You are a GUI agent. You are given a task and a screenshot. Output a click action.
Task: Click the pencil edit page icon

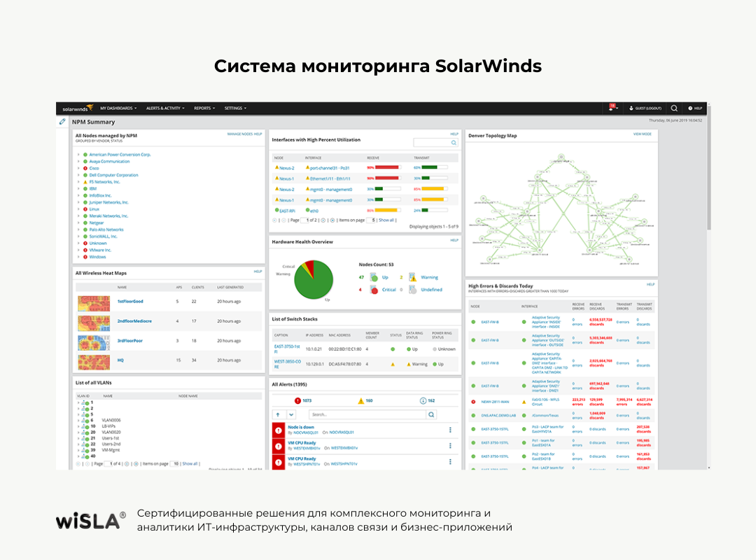tap(62, 122)
